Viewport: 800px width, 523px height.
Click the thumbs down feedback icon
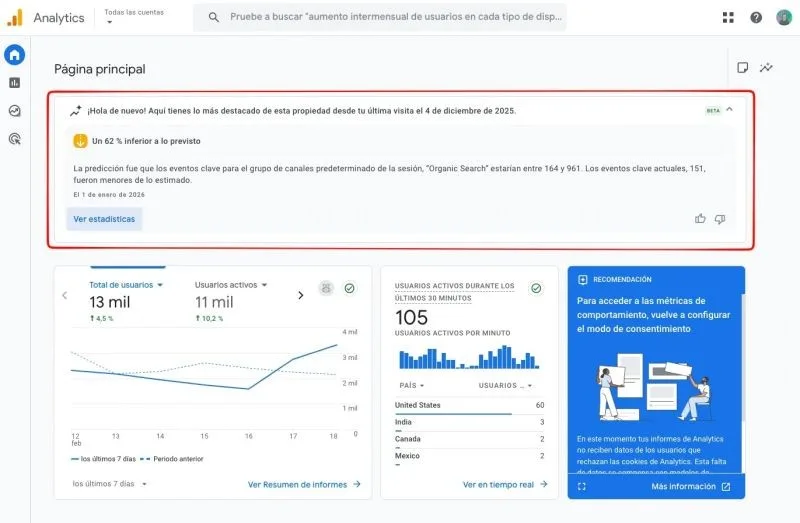tap(720, 219)
